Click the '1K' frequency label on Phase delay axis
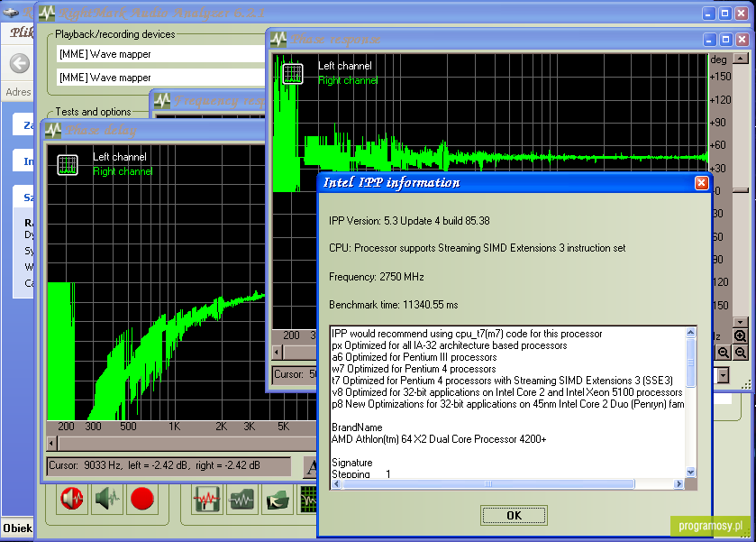This screenshot has width=756, height=542. point(174,427)
